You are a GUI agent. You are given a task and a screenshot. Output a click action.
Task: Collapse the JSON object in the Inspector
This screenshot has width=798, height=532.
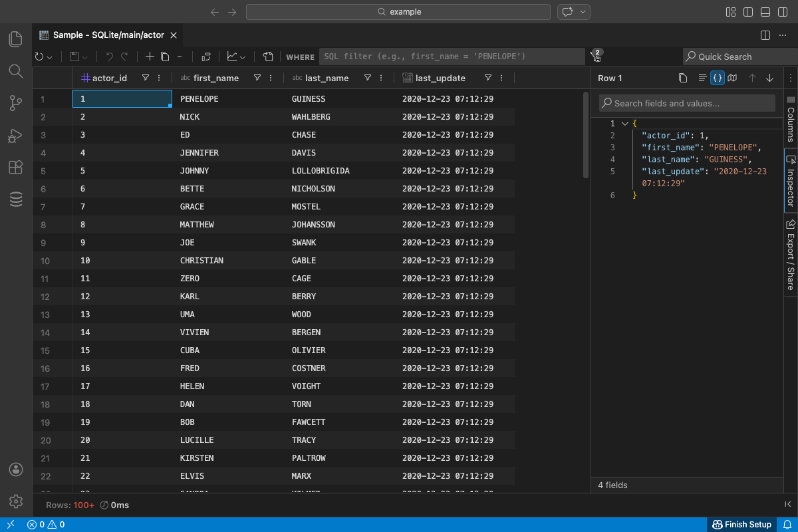pos(624,123)
